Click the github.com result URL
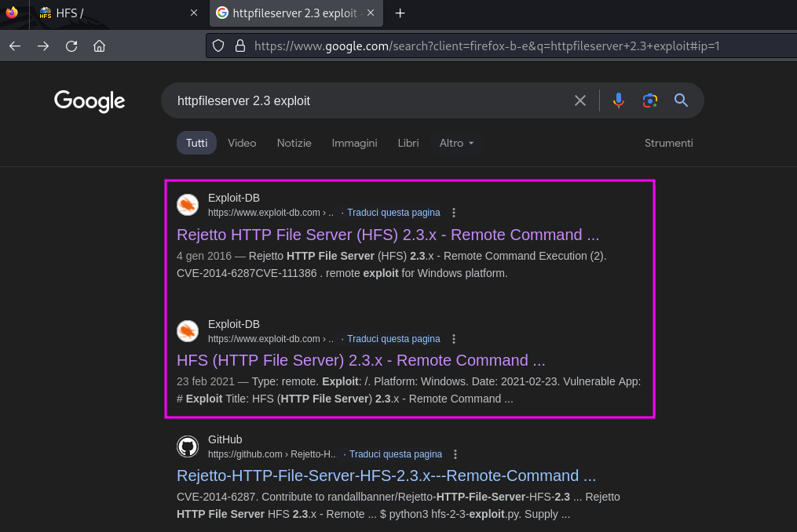The height and width of the screenshot is (532, 797). pyautogui.click(x=272, y=454)
